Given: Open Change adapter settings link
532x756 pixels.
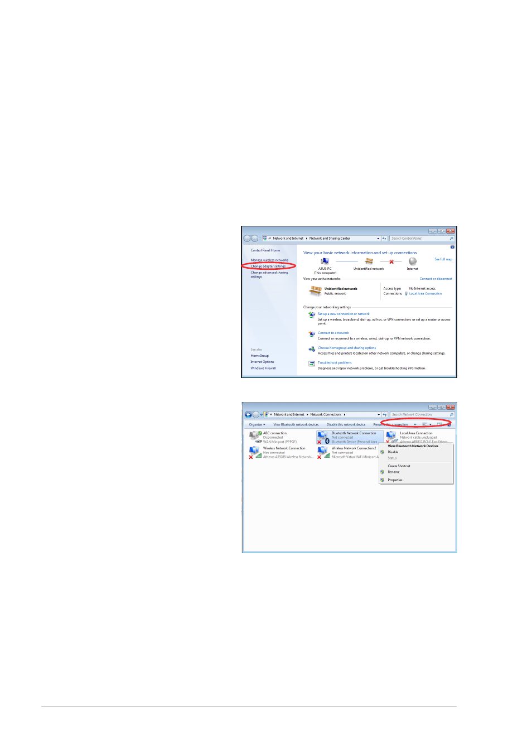Looking at the screenshot, I should point(268,266).
